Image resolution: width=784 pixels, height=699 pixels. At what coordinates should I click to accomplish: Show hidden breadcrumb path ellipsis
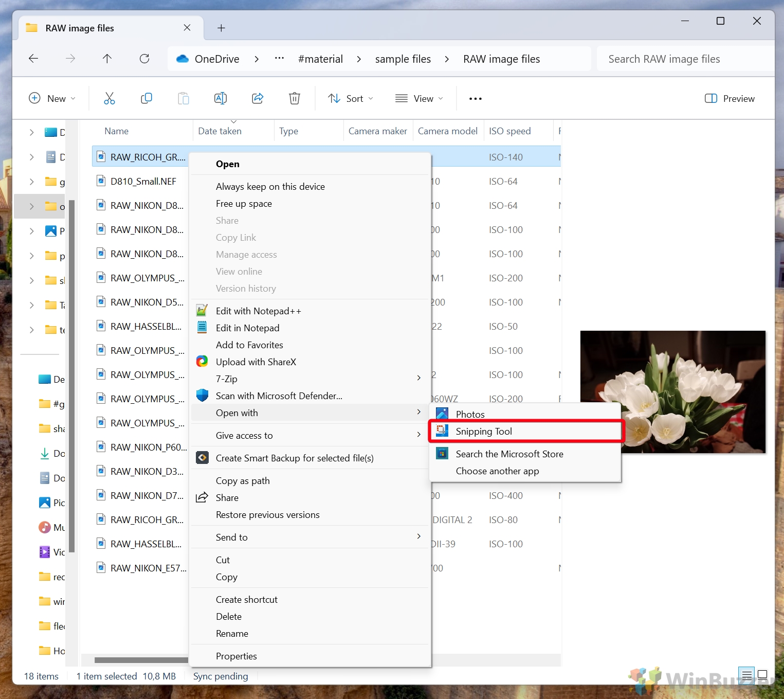pos(279,59)
